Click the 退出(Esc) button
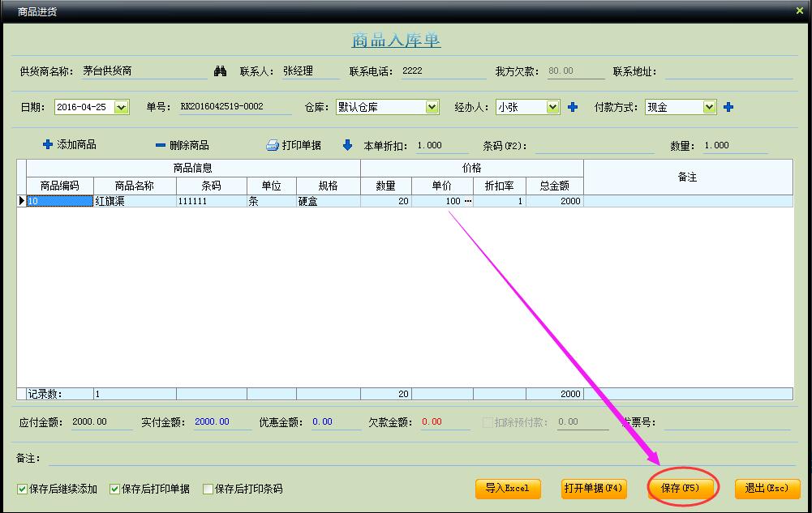This screenshot has height=513, width=812. click(767, 489)
